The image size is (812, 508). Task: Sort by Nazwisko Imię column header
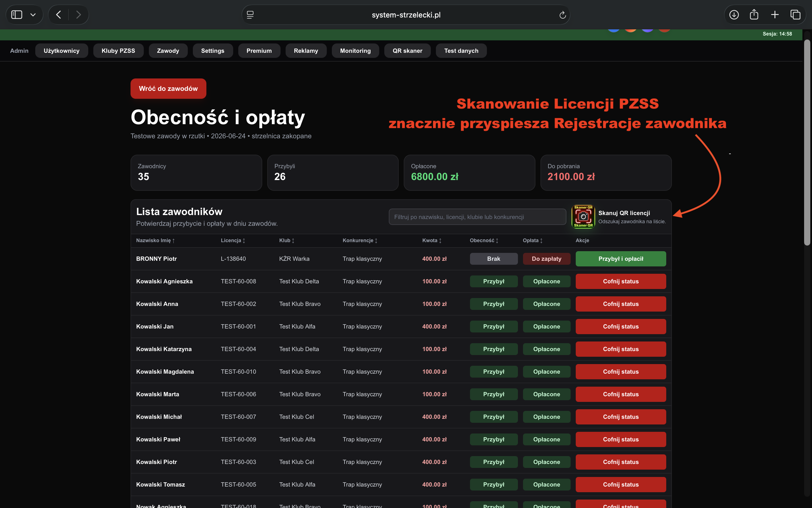point(155,240)
